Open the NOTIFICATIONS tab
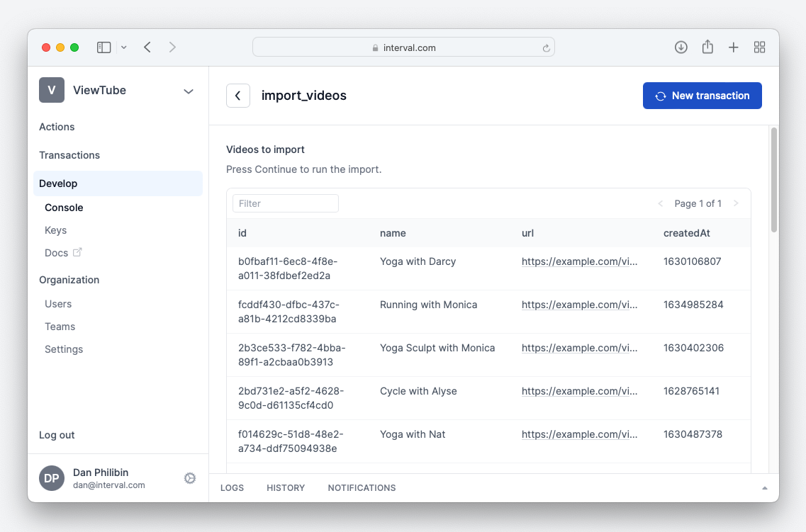806x532 pixels. tap(362, 488)
